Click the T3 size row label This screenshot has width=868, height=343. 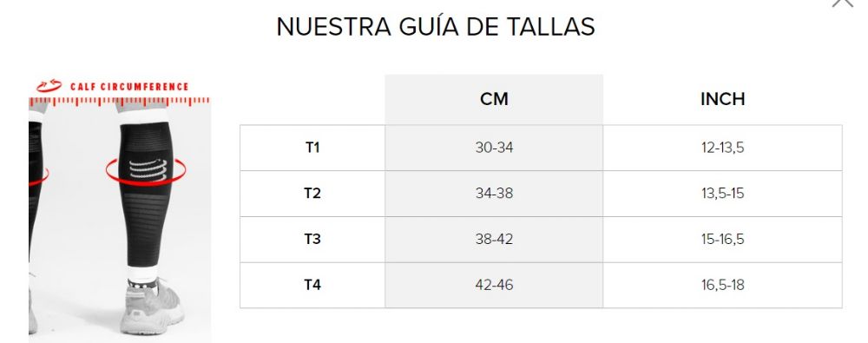coord(312,240)
